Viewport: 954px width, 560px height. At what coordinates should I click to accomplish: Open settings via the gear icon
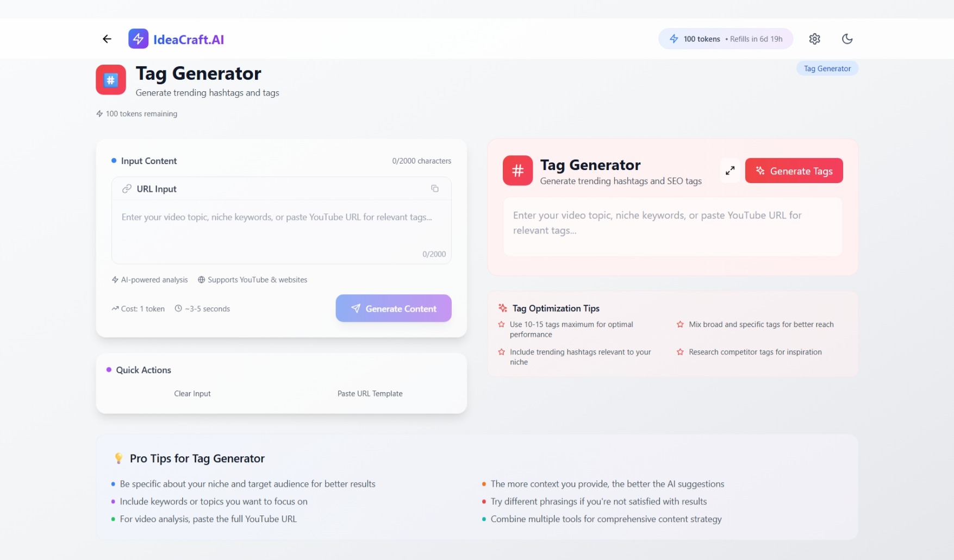(814, 39)
